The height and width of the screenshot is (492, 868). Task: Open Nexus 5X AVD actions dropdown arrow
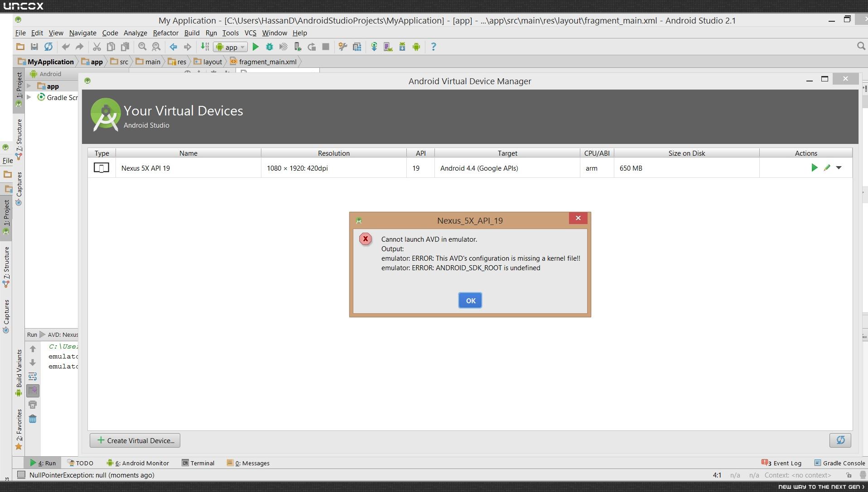(839, 168)
